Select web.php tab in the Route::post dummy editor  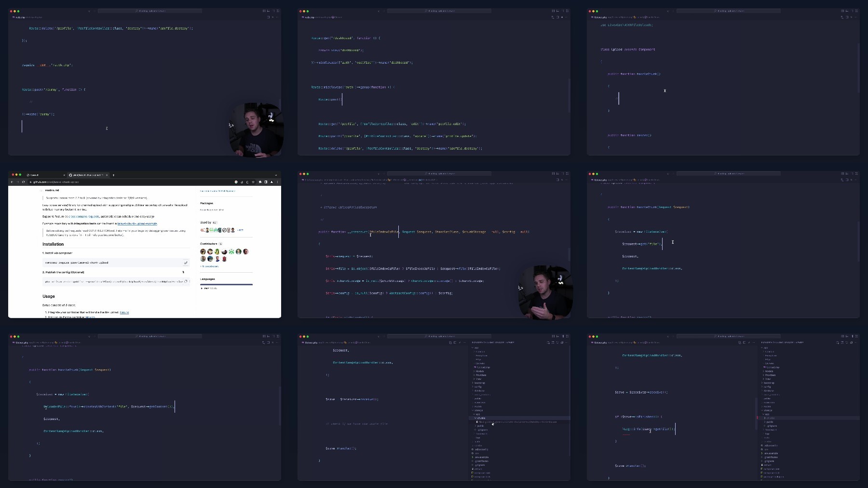[x=19, y=17]
